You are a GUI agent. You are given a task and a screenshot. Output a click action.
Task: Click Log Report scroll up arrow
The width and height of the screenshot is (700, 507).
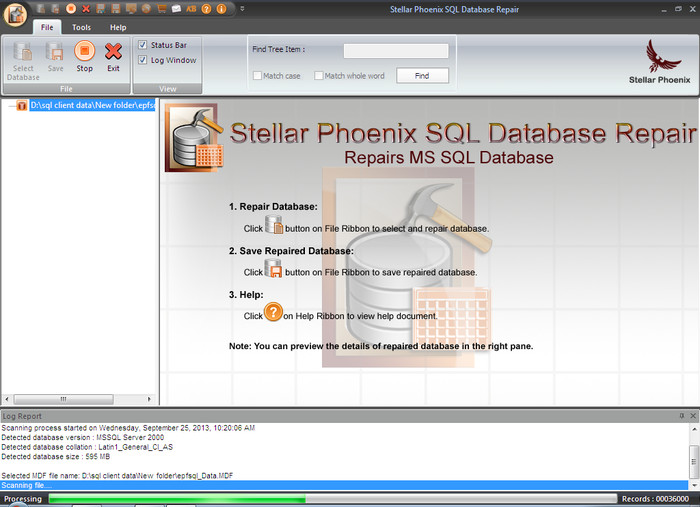point(694,429)
